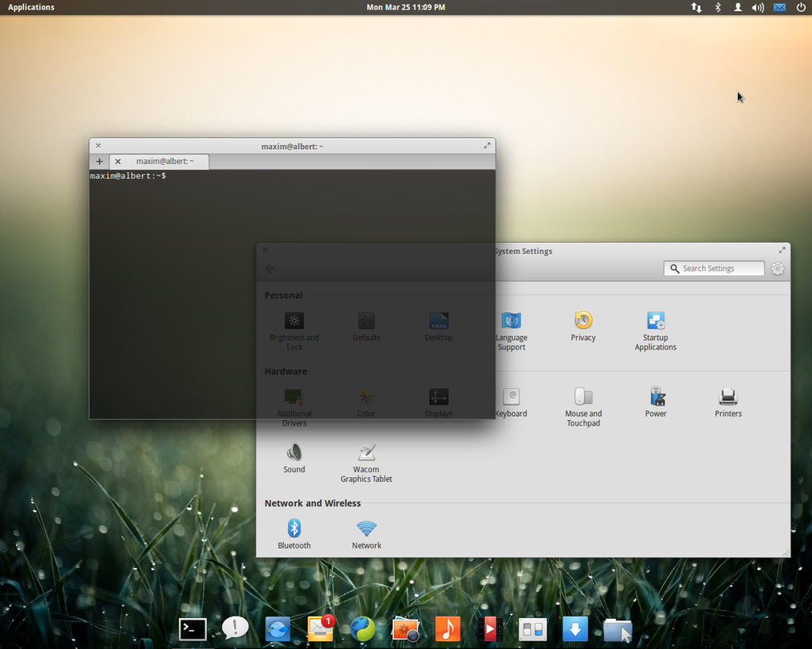Open the photo manager in the dock

(405, 629)
